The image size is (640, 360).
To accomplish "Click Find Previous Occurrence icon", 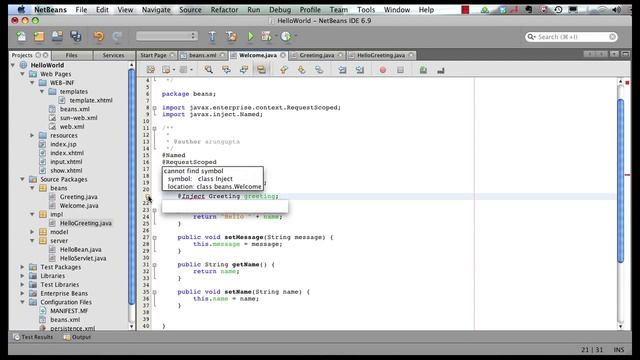I will click(226, 70).
